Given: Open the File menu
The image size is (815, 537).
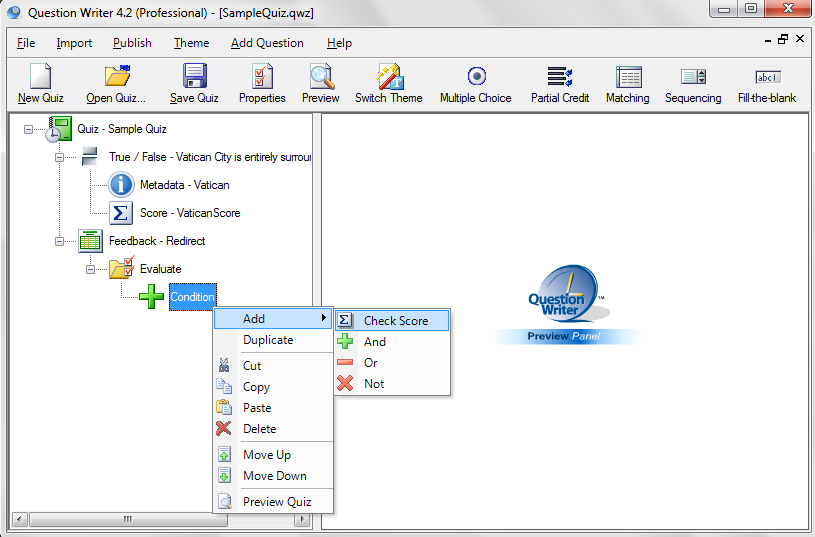Looking at the screenshot, I should (26, 43).
